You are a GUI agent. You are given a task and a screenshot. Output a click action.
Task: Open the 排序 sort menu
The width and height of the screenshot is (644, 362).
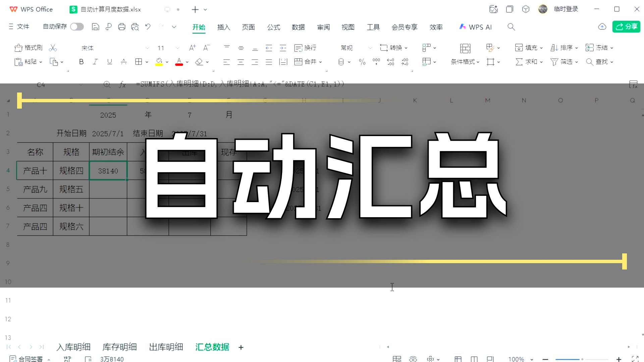[x=564, y=48]
